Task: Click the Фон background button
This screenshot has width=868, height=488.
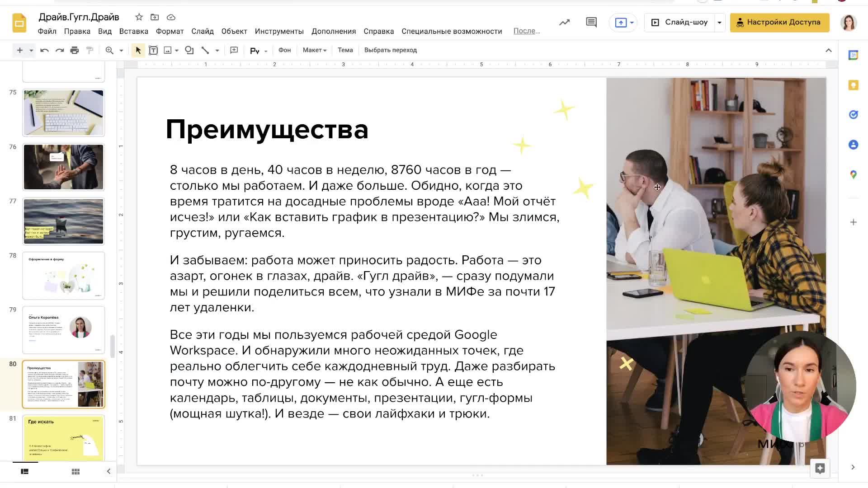Action: (285, 50)
